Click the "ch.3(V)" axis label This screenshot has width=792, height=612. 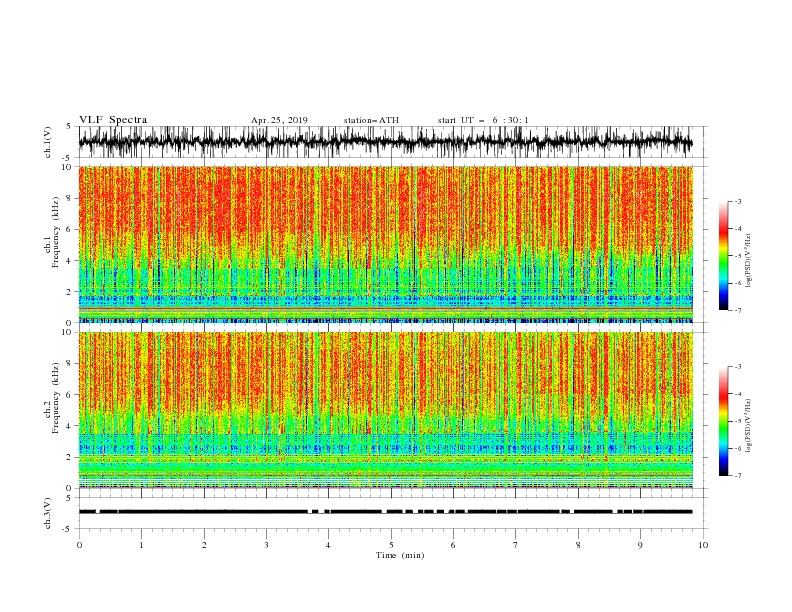pos(48,513)
